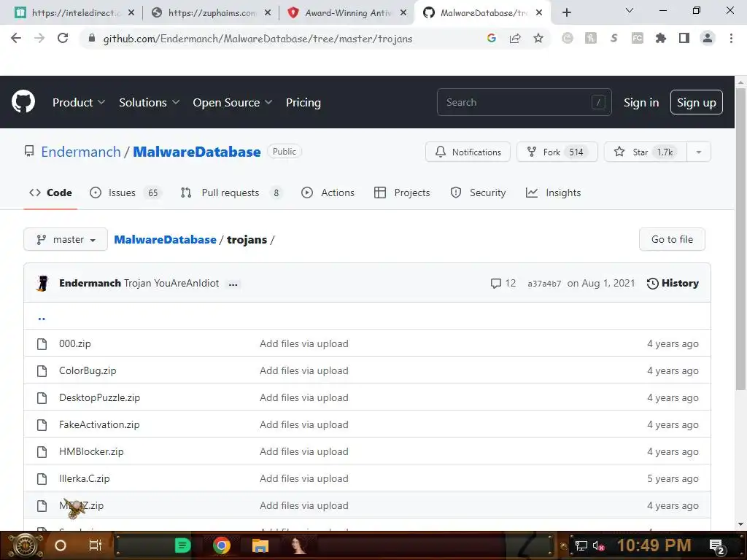Screen dimensions: 747x560
Task: Open the Chrome three-dot menu
Action: [x=731, y=38]
